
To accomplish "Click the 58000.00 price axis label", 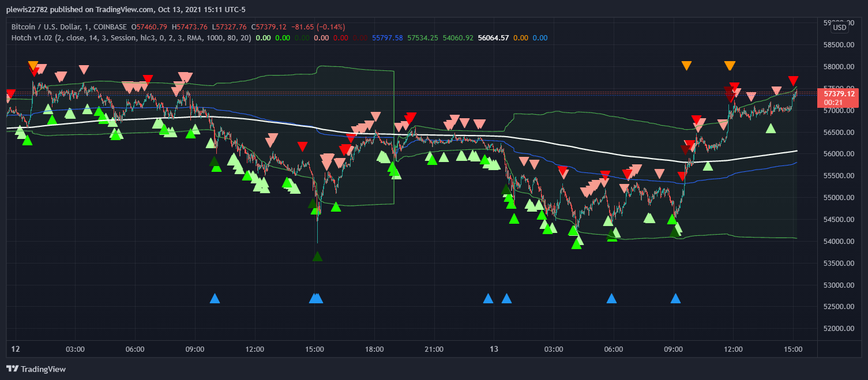I will [x=839, y=67].
